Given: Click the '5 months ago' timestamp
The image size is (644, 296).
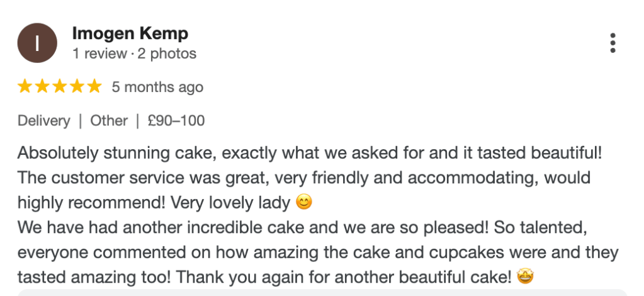Looking at the screenshot, I should pyautogui.click(x=157, y=87).
